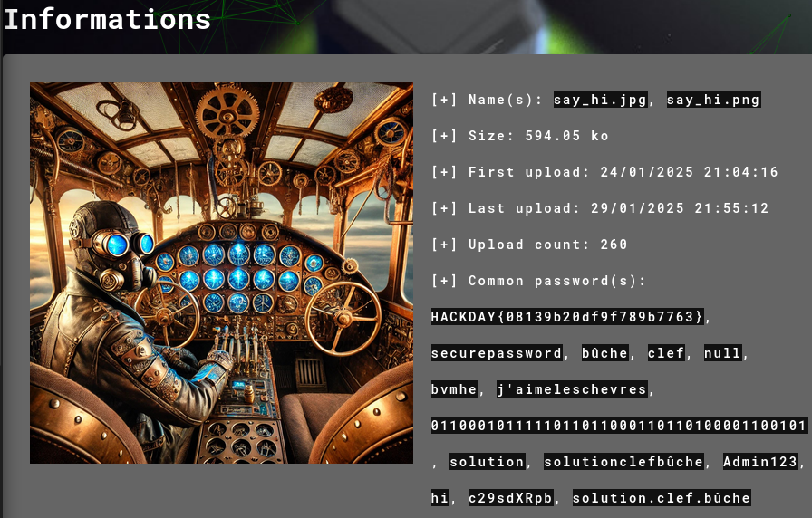The width and height of the screenshot is (812, 518).
Task: Select the 'solution' password entry
Action: pyautogui.click(x=487, y=462)
